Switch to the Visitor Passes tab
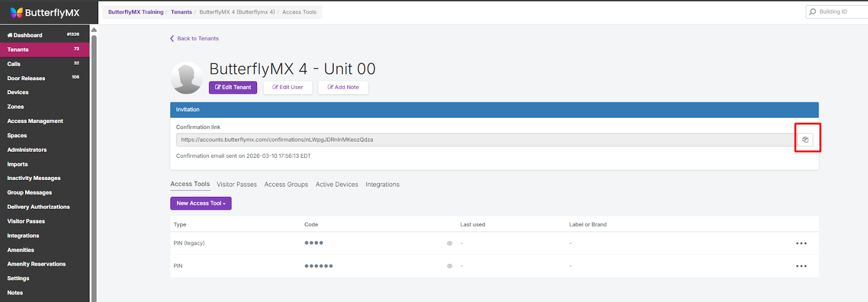Viewport: 868px width, 302px height. click(x=237, y=184)
